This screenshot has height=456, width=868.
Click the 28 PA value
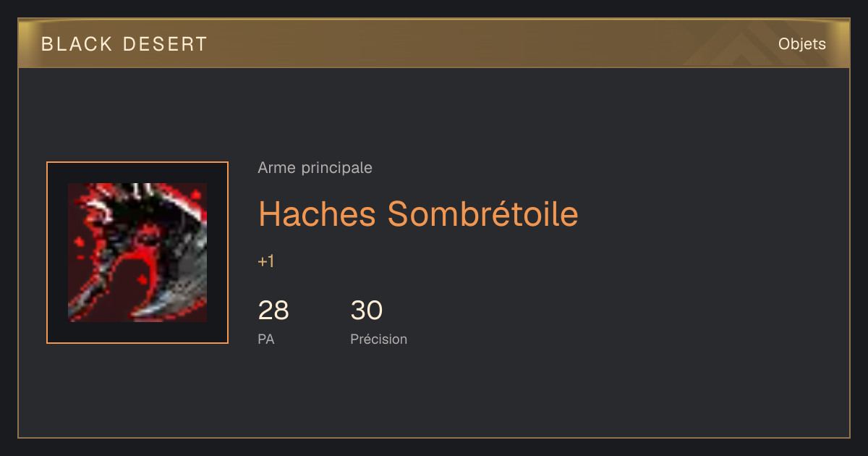[x=273, y=311]
